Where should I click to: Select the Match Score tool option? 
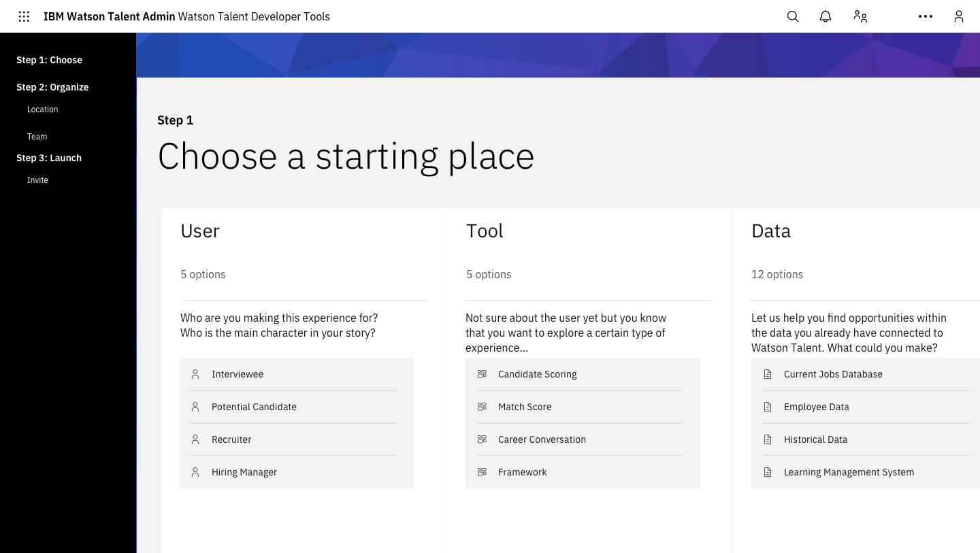583,407
